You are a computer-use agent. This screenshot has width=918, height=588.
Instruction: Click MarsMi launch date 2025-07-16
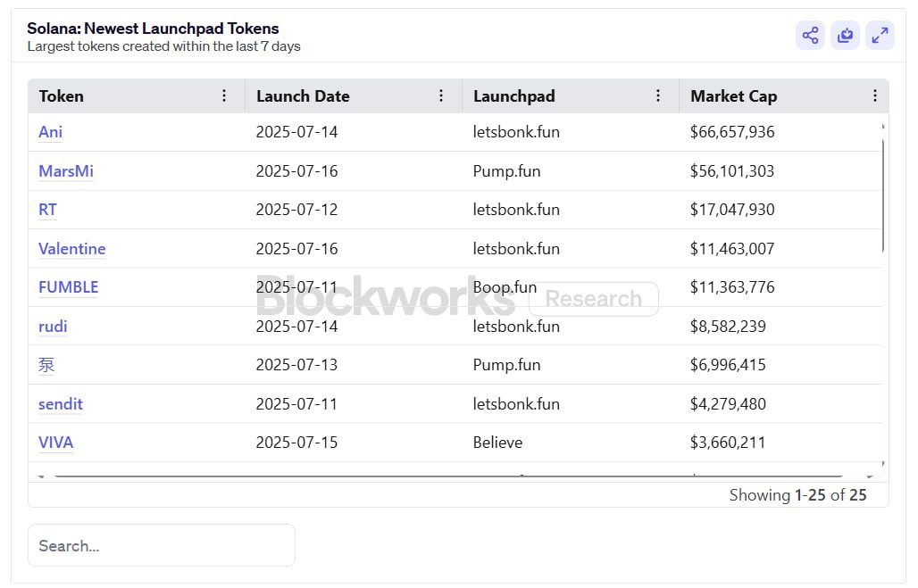click(x=296, y=171)
